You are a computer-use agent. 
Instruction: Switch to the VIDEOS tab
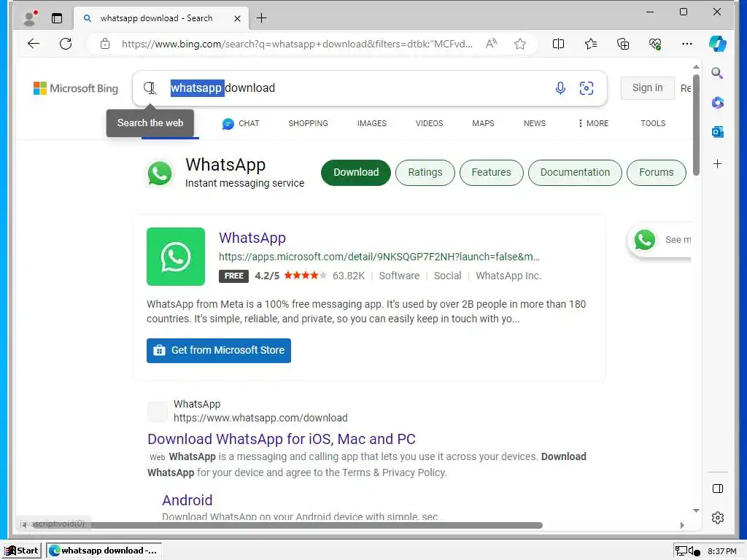pyautogui.click(x=429, y=123)
